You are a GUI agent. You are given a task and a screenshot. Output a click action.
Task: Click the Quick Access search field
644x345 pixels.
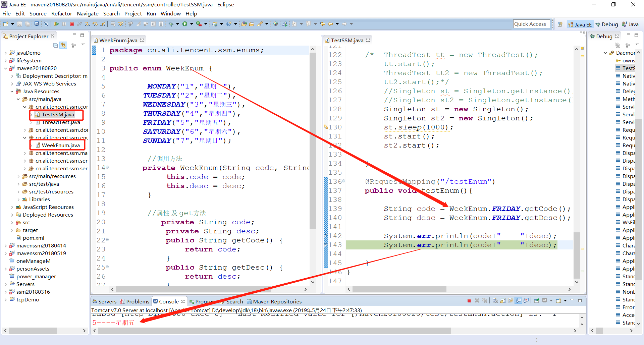pyautogui.click(x=532, y=24)
